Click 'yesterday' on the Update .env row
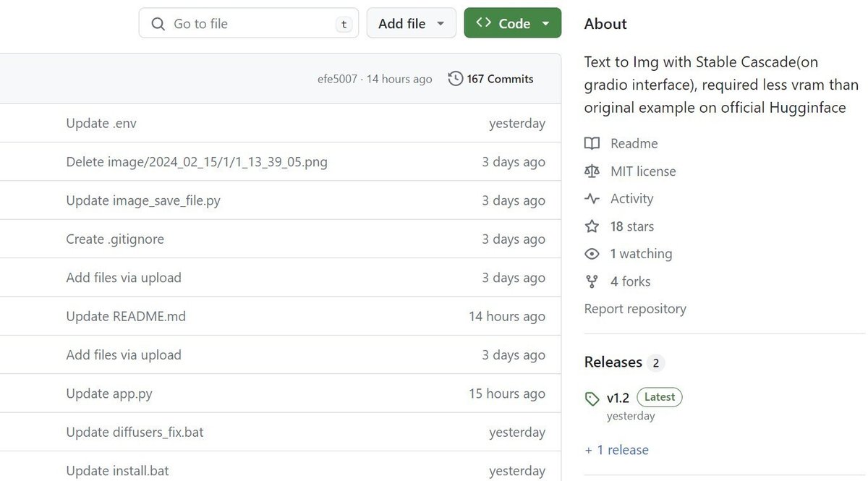Screen dimensions: 868x481 click(x=517, y=124)
